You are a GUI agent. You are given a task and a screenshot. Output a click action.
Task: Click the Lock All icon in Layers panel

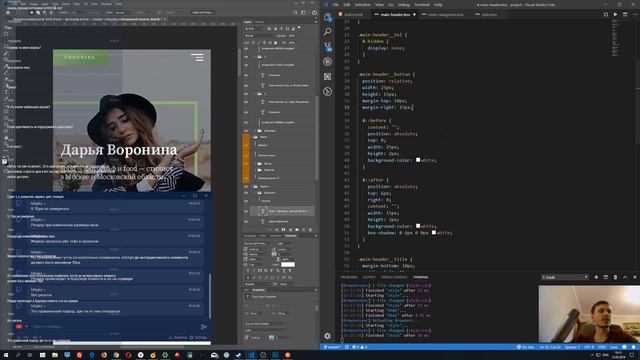(276, 42)
